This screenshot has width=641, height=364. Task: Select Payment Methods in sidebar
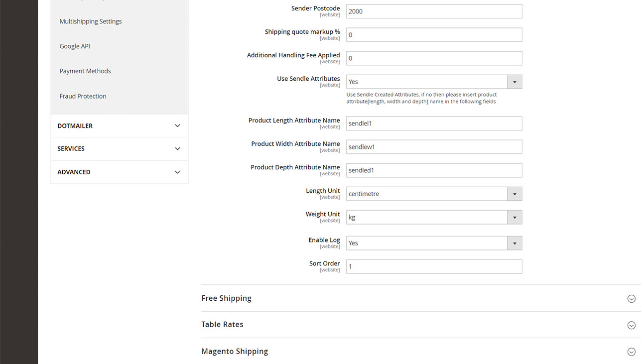pos(85,71)
